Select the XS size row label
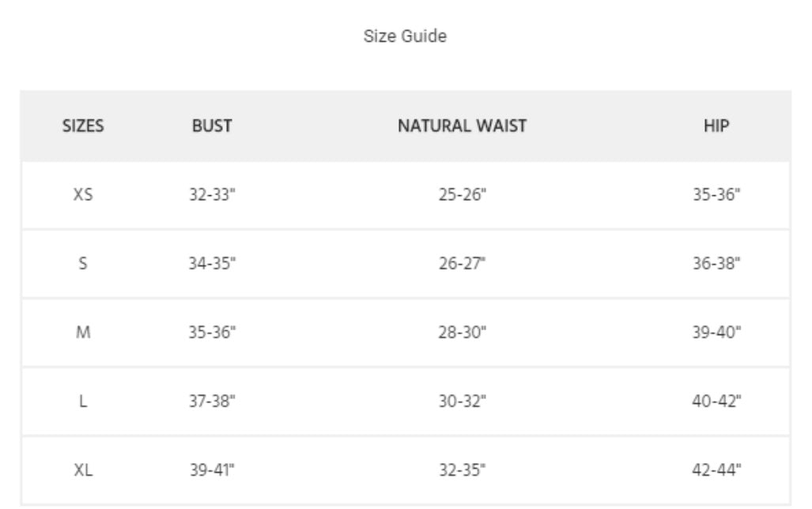 pos(83,195)
